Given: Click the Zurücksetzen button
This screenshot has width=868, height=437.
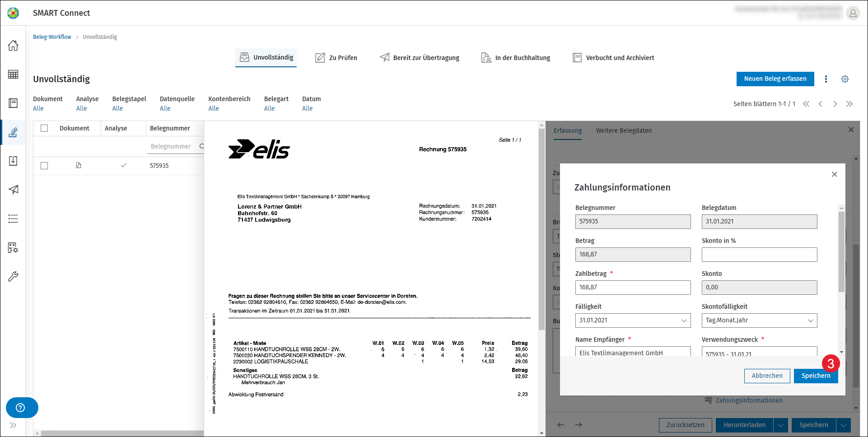Looking at the screenshot, I should 685,425.
